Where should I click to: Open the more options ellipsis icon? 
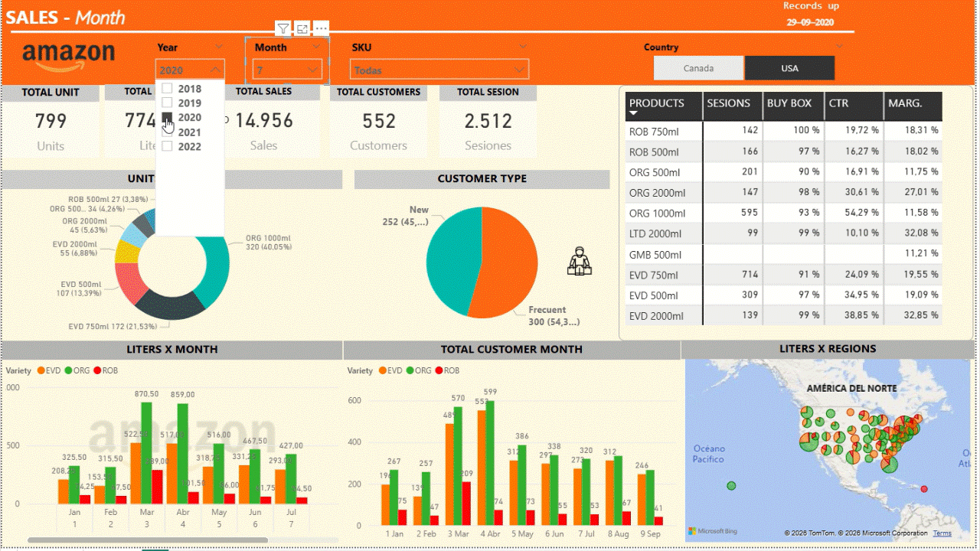tap(322, 29)
